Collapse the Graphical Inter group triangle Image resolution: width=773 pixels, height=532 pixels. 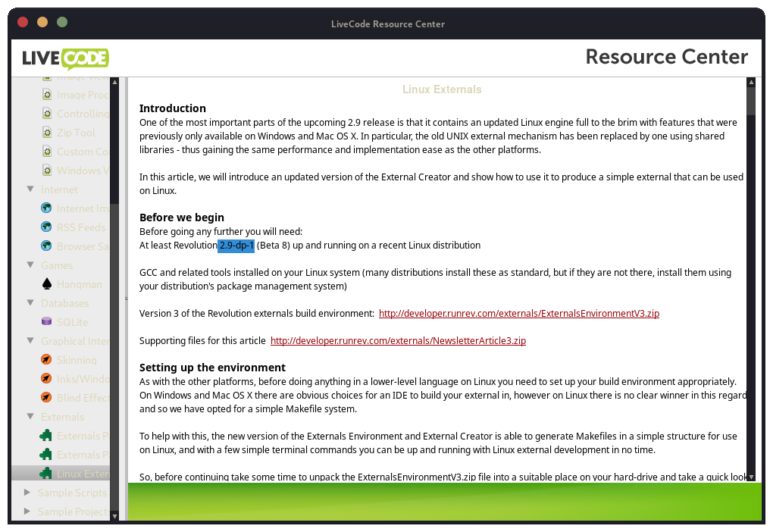(x=30, y=341)
